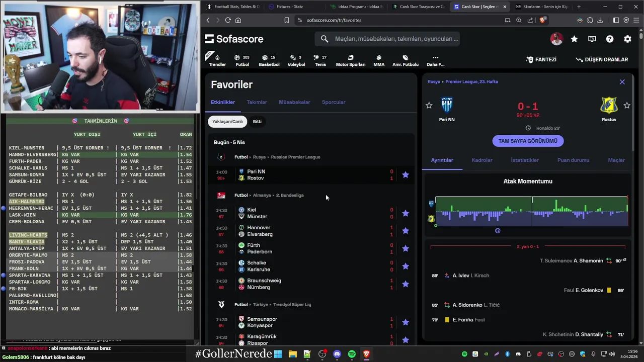Unfavorite the Fürth - Paderborn match
Image resolution: width=644 pixels, height=362 pixels.
tap(406, 248)
